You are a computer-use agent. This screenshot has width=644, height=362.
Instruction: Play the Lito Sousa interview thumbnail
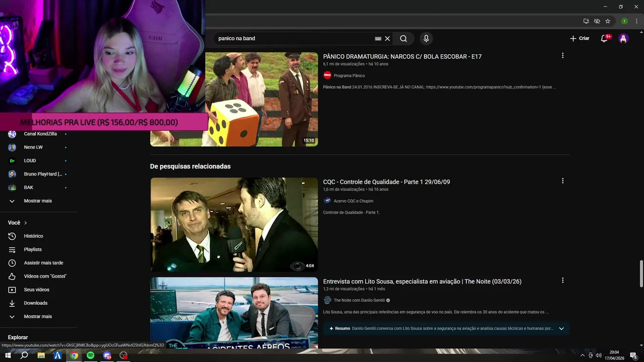point(234,312)
